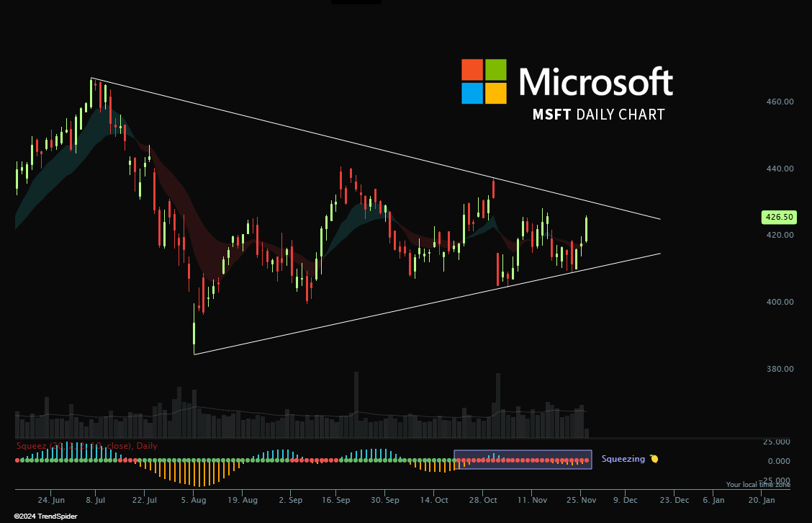Click the Microsoft four-square logo
Image resolution: width=812 pixels, height=523 pixels.
point(484,81)
